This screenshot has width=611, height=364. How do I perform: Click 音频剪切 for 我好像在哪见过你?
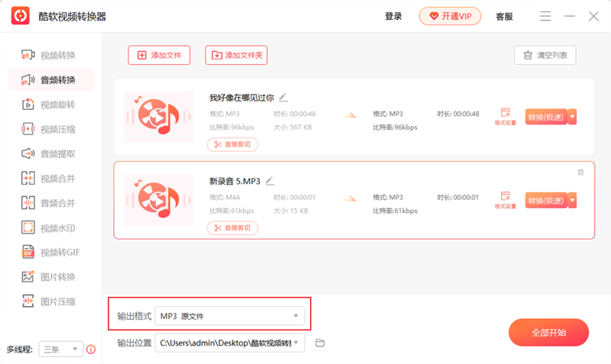pos(233,144)
